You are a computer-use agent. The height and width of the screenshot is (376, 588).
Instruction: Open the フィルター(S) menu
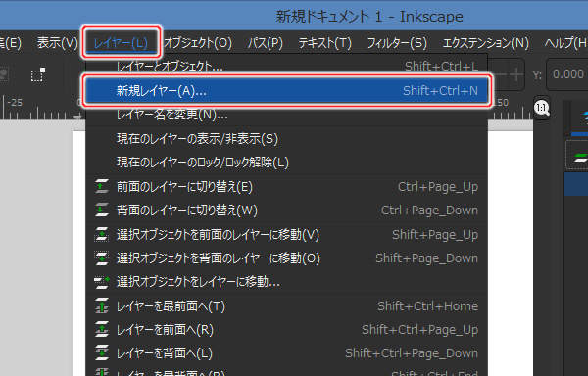[397, 43]
